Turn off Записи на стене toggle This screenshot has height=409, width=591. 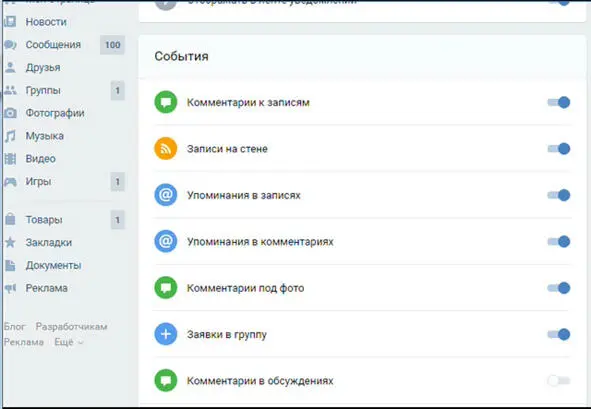559,149
